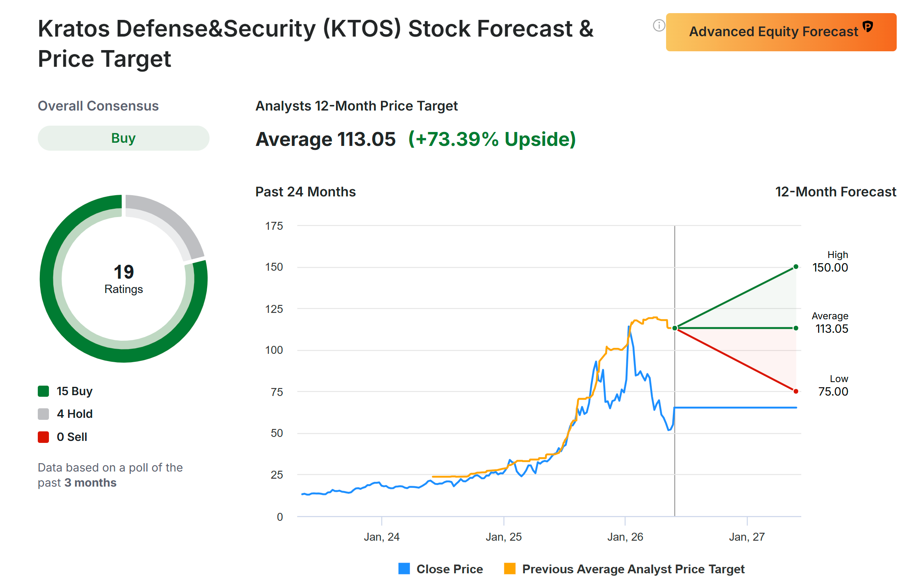The image size is (915, 588).
Task: Click the 175 y-axis value
Action: pyautogui.click(x=274, y=226)
